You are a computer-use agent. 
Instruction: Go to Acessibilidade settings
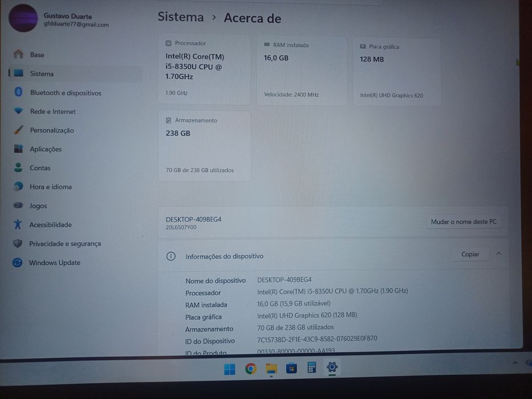75,225
